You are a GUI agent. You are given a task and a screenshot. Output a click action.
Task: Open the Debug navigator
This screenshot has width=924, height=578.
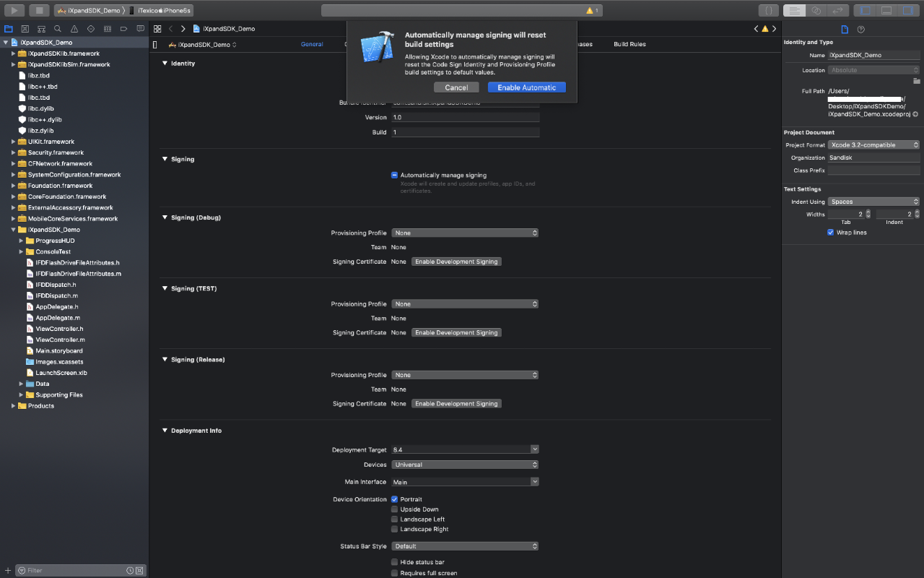(107, 29)
